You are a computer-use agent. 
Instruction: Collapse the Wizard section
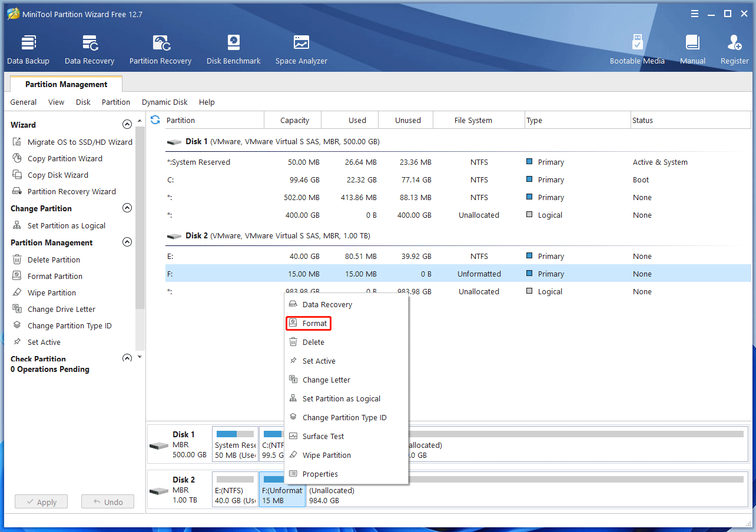pos(127,125)
